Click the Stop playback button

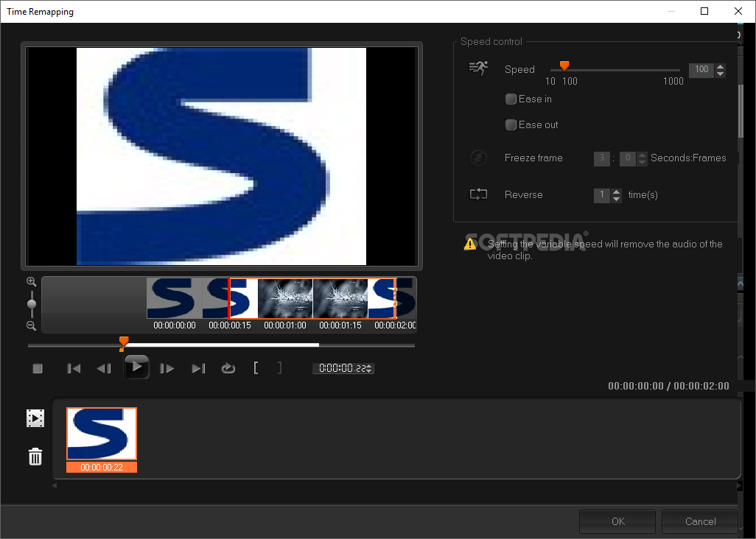tap(38, 368)
